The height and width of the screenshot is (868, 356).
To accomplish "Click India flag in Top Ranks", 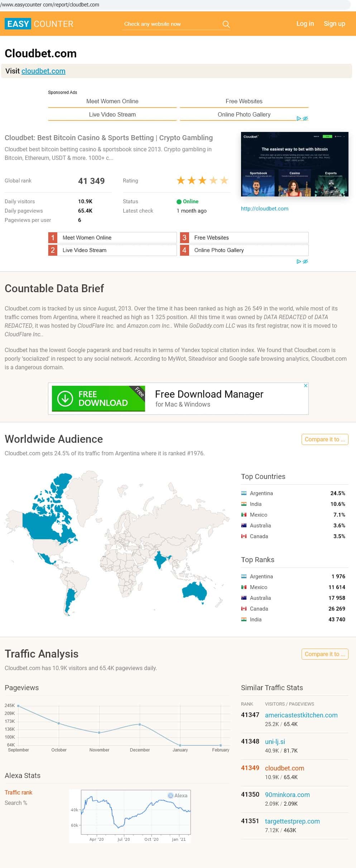I will coord(244,620).
